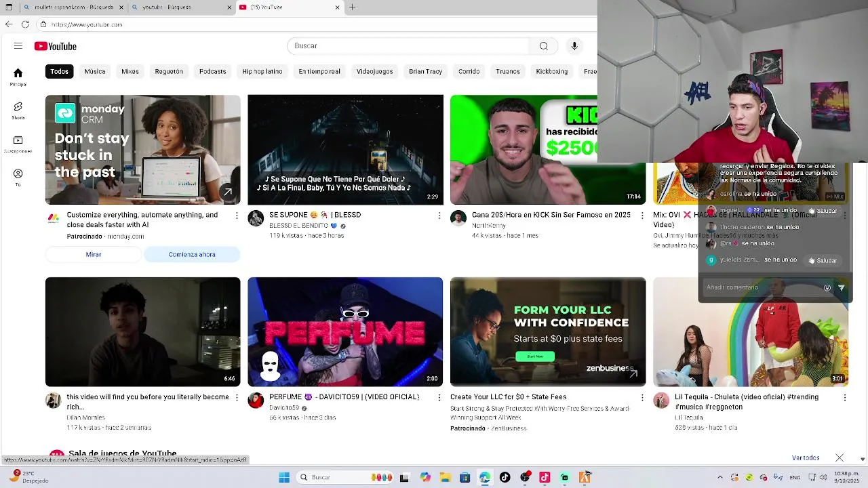Open TikTok from the taskbar
Image resolution: width=868 pixels, height=488 pixels.
coord(505,477)
